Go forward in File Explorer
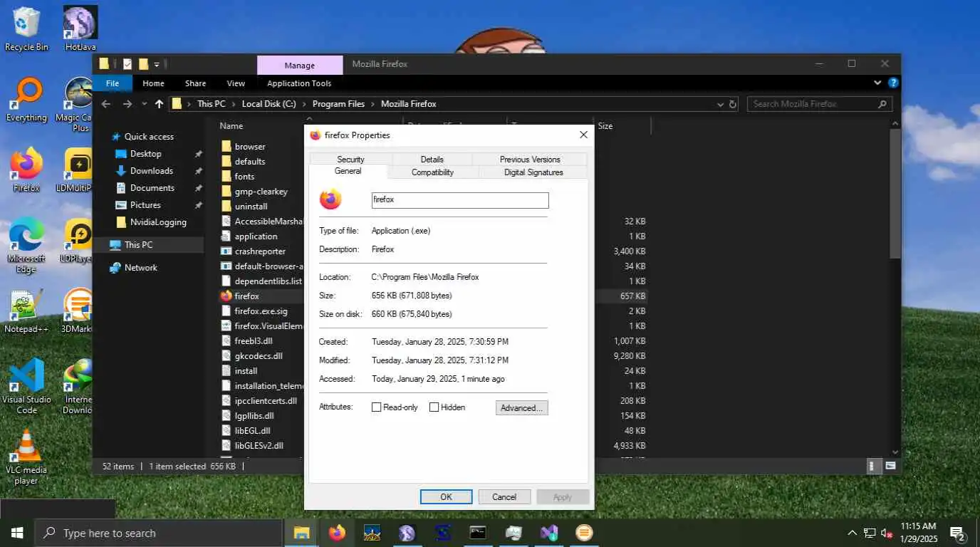Screen dimensions: 980x547 click(127, 104)
